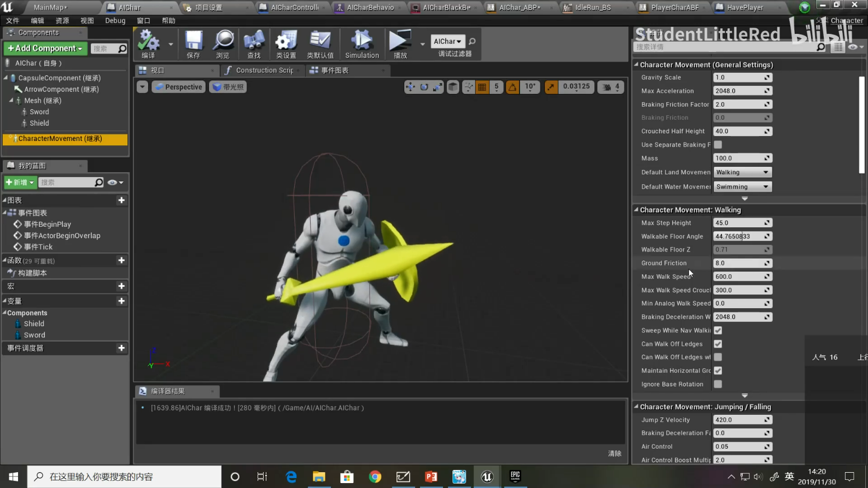Toggle rotation snap angle icon

512,87
